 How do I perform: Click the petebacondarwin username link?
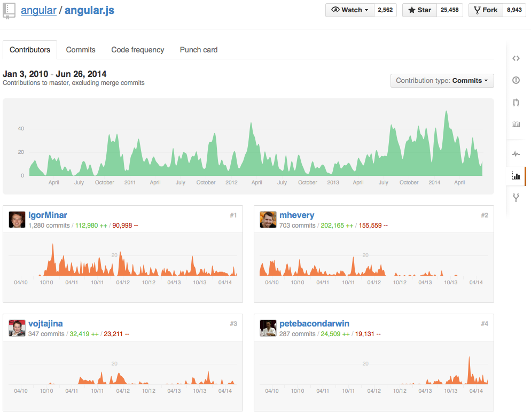coord(314,323)
